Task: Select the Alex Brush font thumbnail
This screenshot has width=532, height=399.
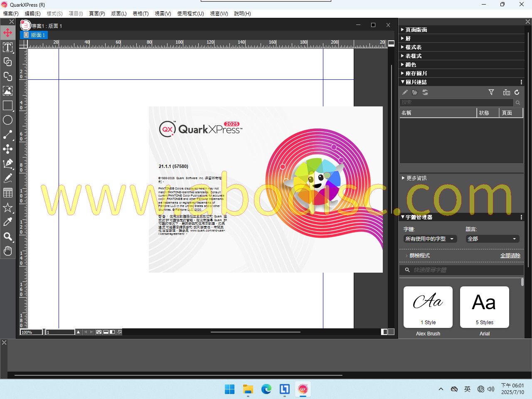Action: click(x=428, y=307)
